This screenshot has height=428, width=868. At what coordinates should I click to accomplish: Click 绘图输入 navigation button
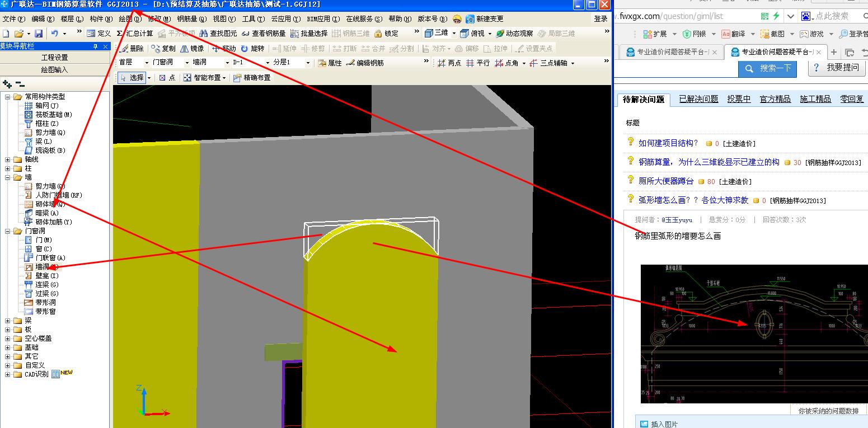pos(55,70)
